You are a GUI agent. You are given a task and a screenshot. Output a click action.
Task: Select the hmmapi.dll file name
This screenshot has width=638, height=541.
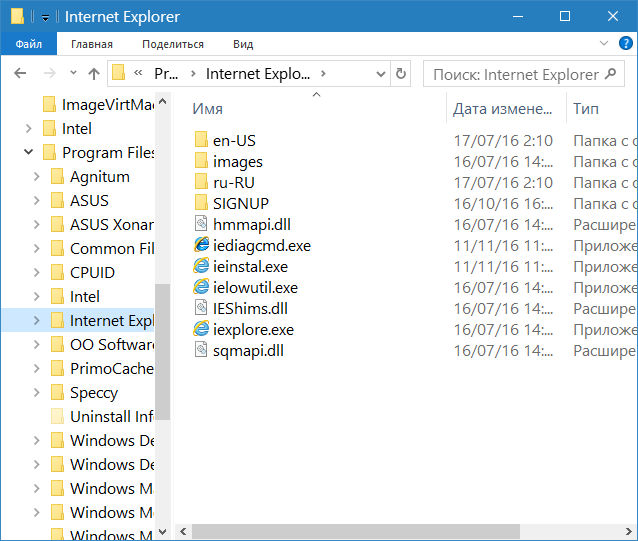252,225
